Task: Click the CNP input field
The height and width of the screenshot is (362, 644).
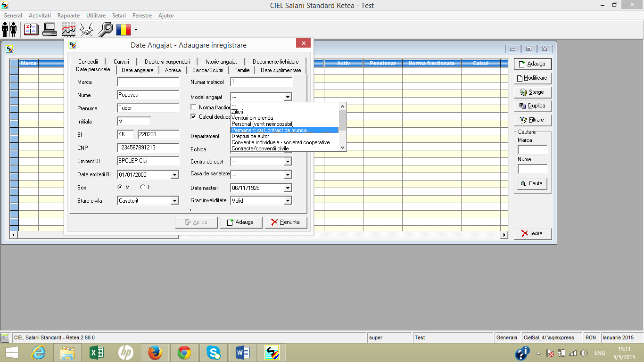Action: click(x=148, y=148)
